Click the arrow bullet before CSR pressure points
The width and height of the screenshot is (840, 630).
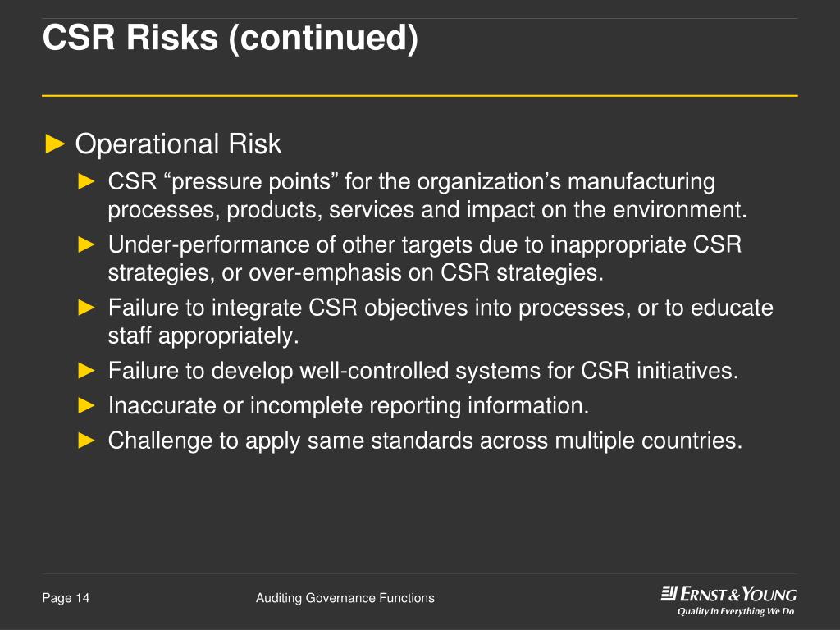[86, 181]
